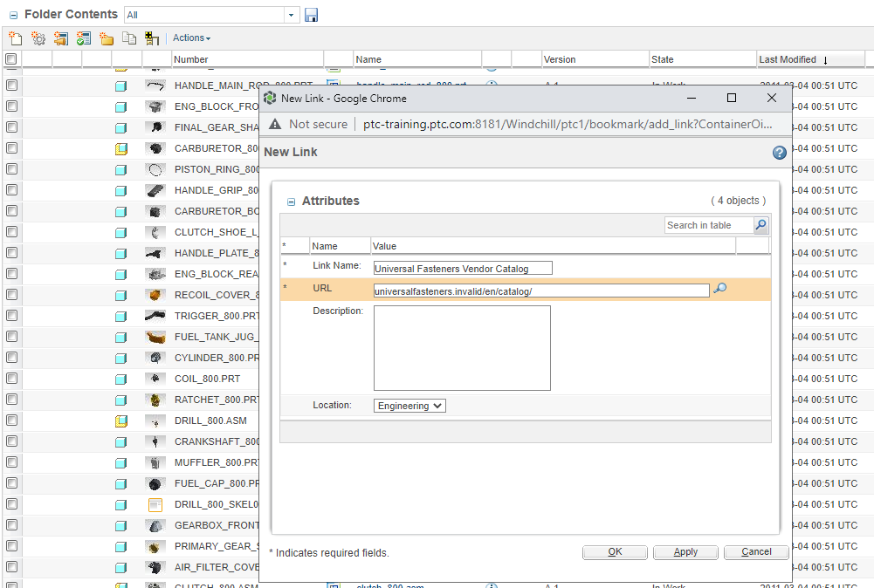Click the New Folder toolbar icon
This screenshot has width=874, height=588.
coord(107,38)
